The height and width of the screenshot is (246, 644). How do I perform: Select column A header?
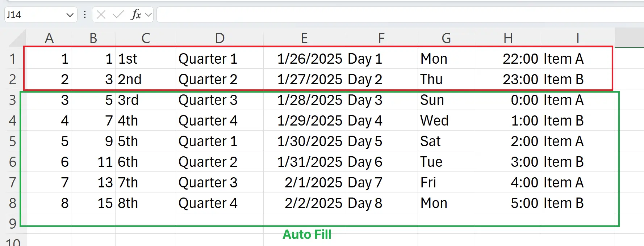[x=49, y=38]
